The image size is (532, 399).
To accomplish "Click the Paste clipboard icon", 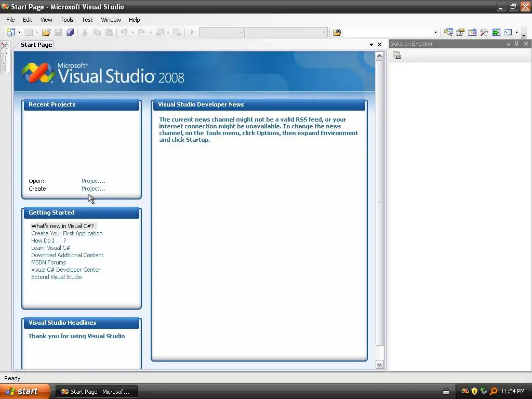I will 109,32.
